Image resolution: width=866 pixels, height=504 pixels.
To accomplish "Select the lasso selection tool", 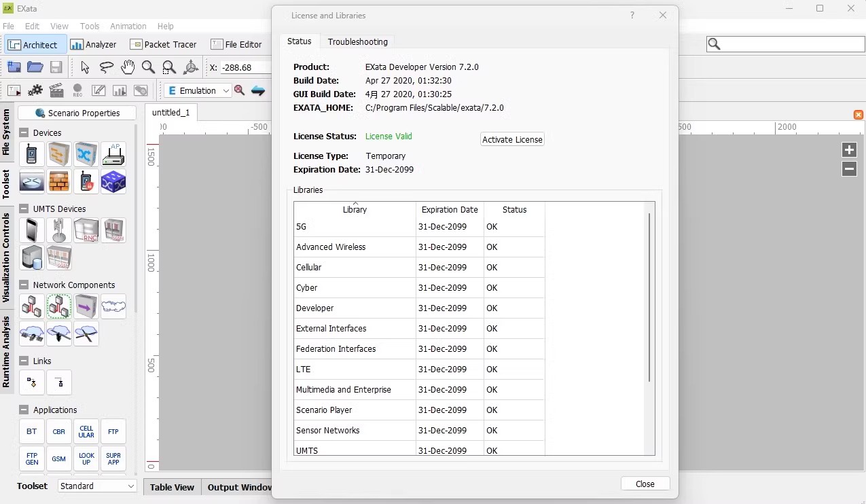I will coord(107,67).
